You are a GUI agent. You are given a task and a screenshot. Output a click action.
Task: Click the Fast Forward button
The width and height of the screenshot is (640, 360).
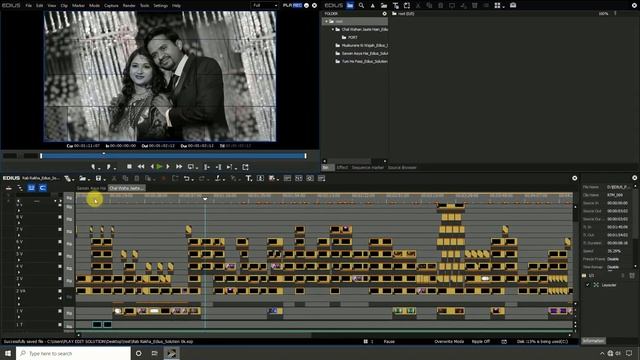tap(179, 167)
